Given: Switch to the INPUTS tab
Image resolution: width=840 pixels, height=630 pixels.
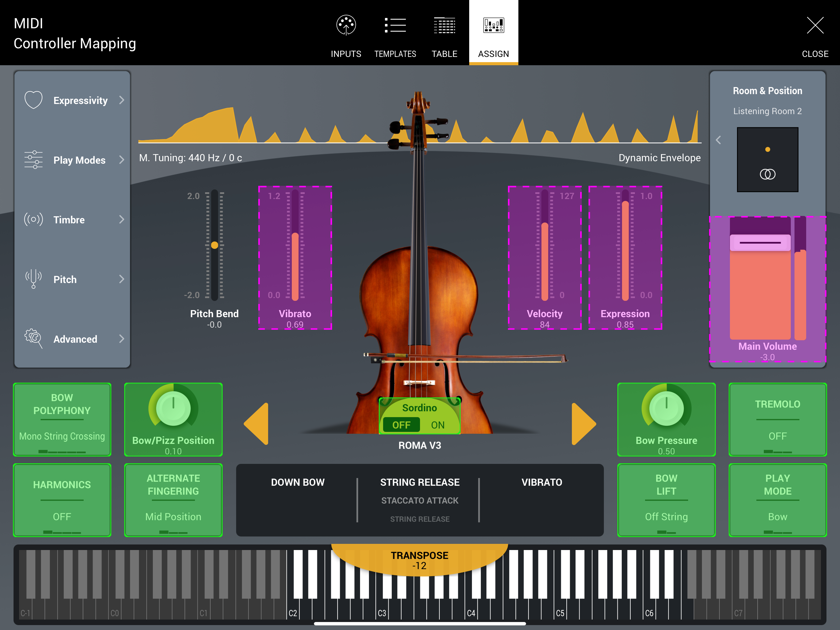Looking at the screenshot, I should point(346,33).
